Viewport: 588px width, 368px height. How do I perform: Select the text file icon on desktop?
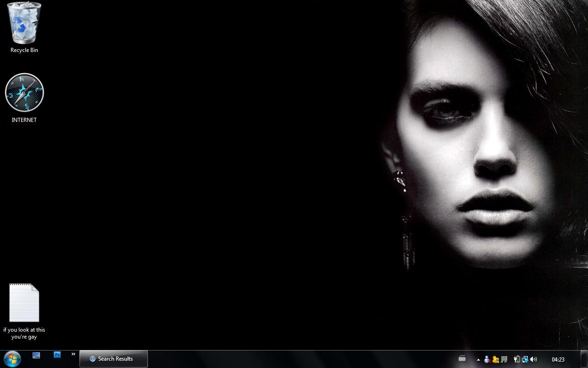point(24,303)
